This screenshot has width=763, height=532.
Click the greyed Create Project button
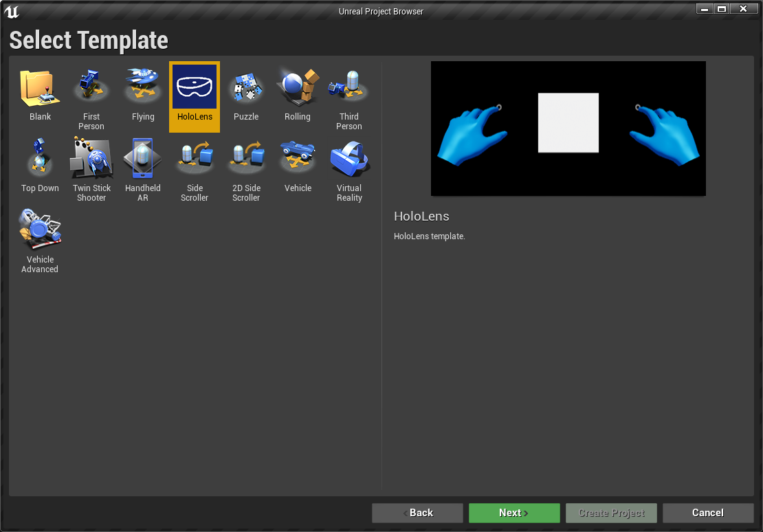coord(611,513)
